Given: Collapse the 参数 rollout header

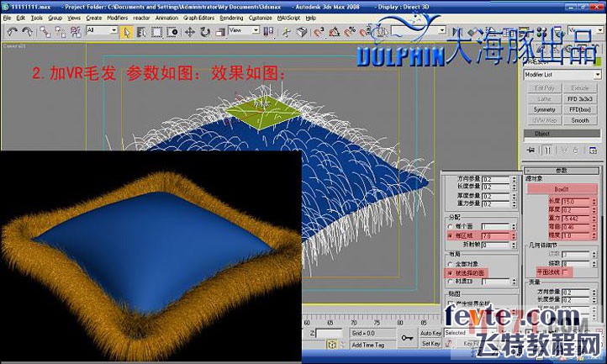Looking at the screenshot, I should coord(562,171).
